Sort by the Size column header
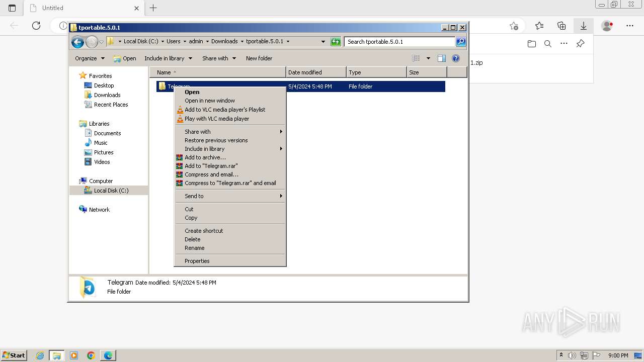 [427, 72]
